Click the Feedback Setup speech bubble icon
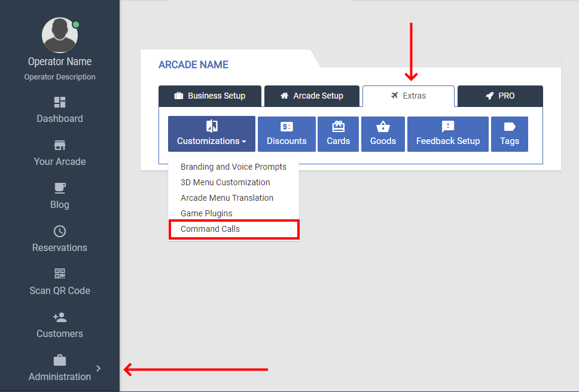This screenshot has width=579, height=392. click(x=448, y=127)
